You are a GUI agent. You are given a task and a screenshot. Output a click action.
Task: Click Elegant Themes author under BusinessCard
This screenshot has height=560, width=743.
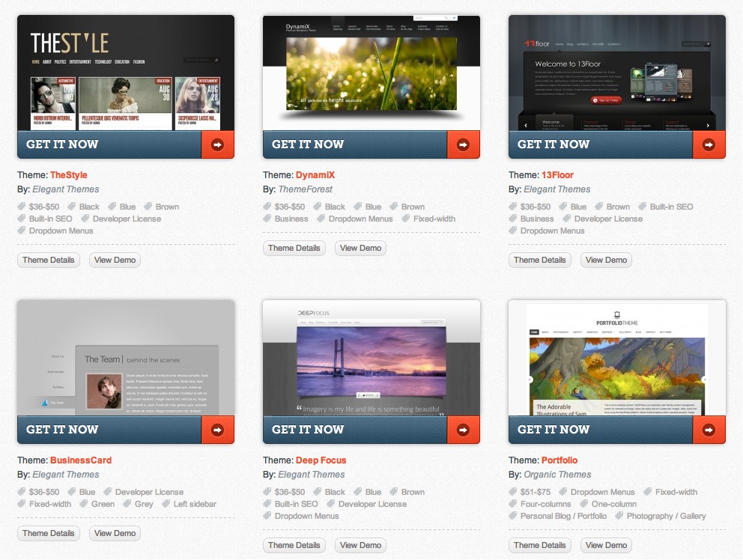coord(66,474)
